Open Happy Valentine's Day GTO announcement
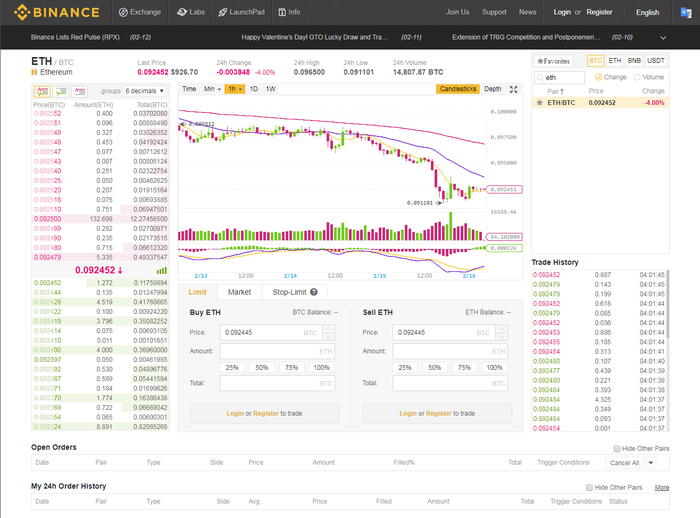Image resolution: width=700 pixels, height=518 pixels. click(314, 37)
